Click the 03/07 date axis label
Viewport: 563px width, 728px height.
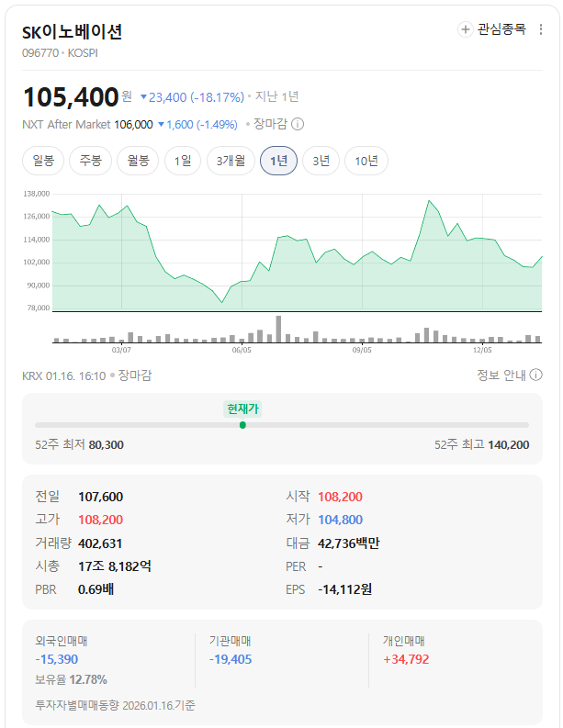[121, 350]
